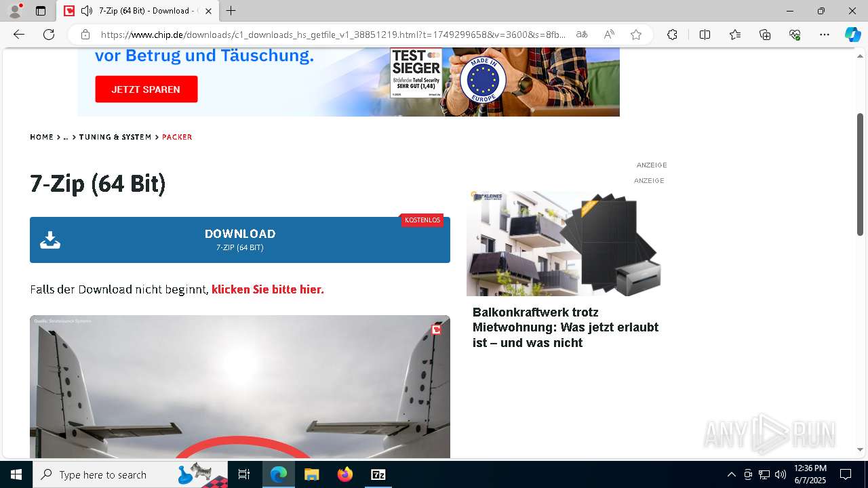
Task: Toggle split screen icon
Action: click(705, 35)
